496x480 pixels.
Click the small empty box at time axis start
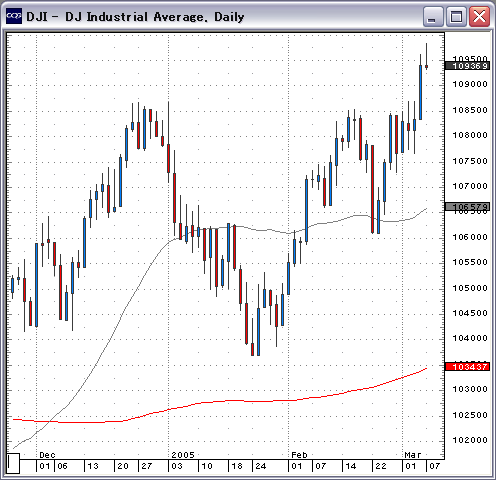click(x=13, y=463)
